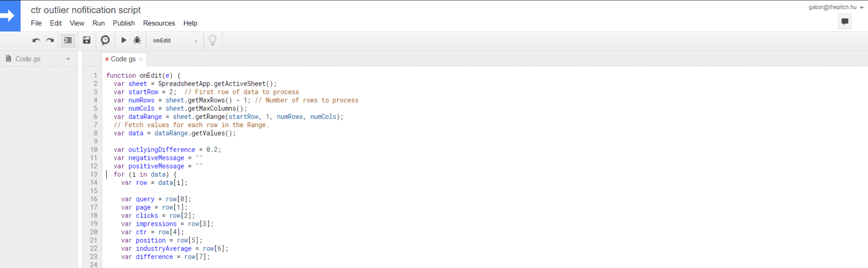Open the comments speech bubble icon
The image size is (868, 268).
[x=845, y=21]
